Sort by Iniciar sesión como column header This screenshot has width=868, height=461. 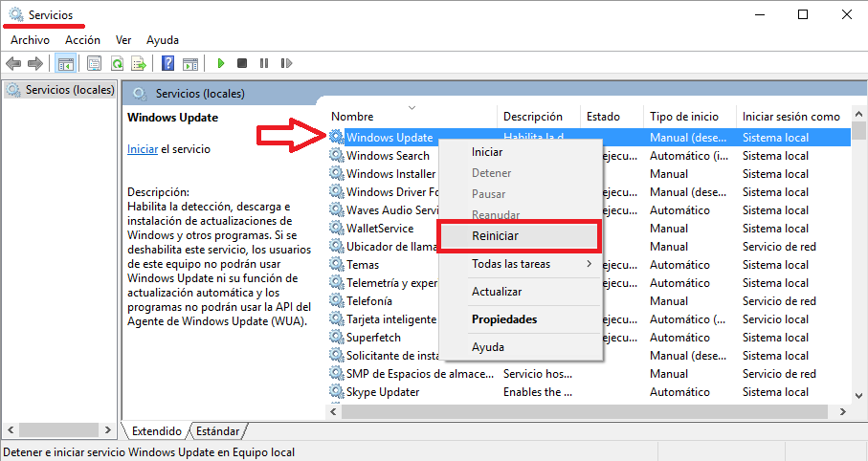[793, 117]
